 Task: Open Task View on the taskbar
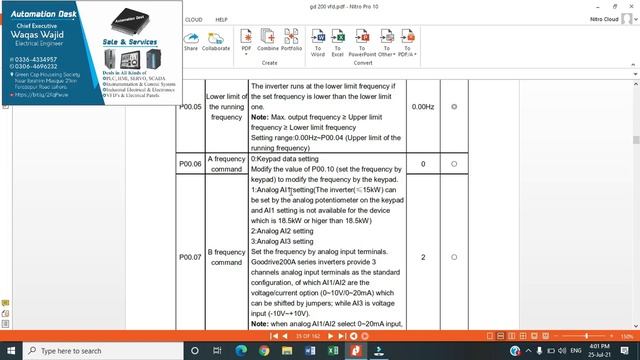point(217,351)
